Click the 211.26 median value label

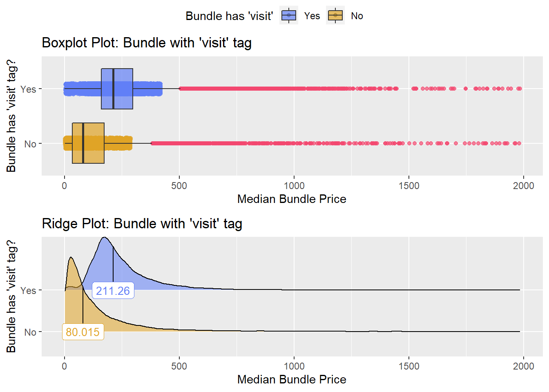pos(113,291)
